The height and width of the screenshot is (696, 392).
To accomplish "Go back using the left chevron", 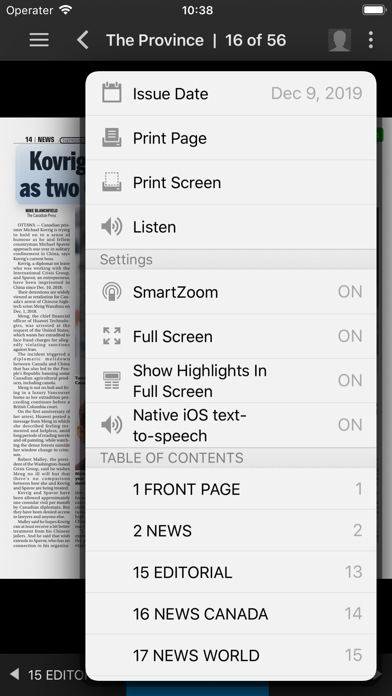I will click(x=83, y=40).
